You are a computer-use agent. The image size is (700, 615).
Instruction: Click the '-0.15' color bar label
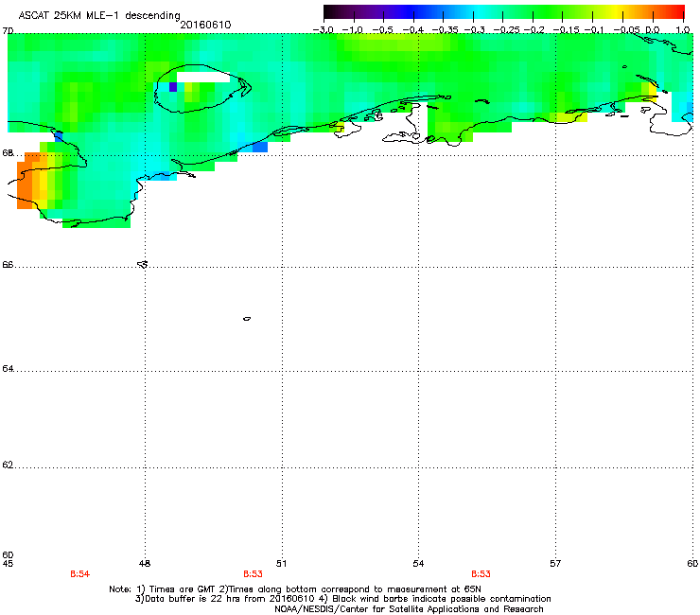pyautogui.click(x=567, y=30)
